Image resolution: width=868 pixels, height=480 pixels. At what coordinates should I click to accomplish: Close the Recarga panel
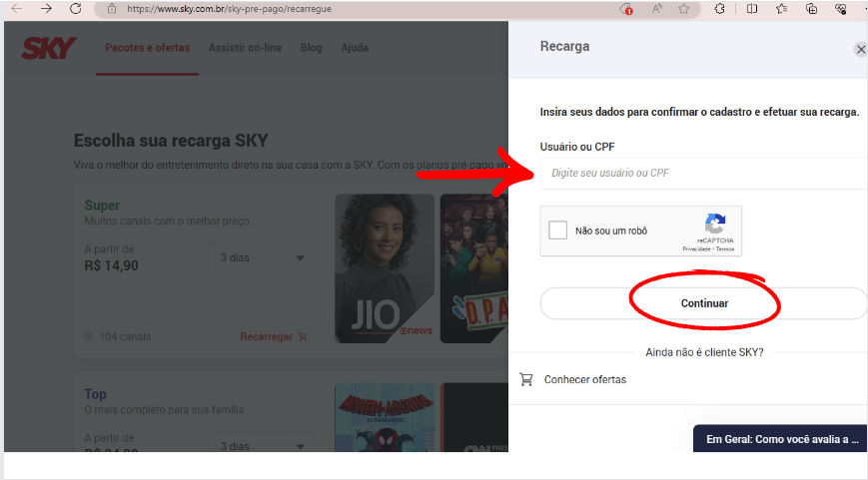click(861, 49)
